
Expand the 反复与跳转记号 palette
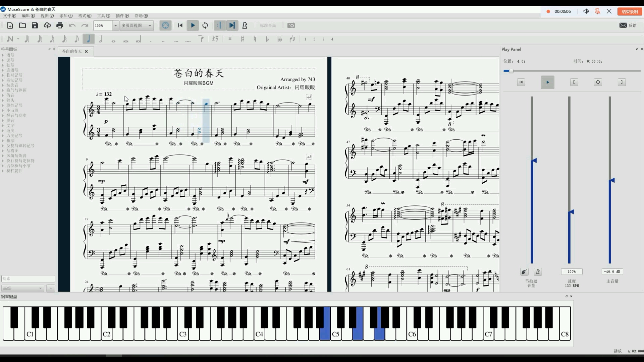(20, 146)
